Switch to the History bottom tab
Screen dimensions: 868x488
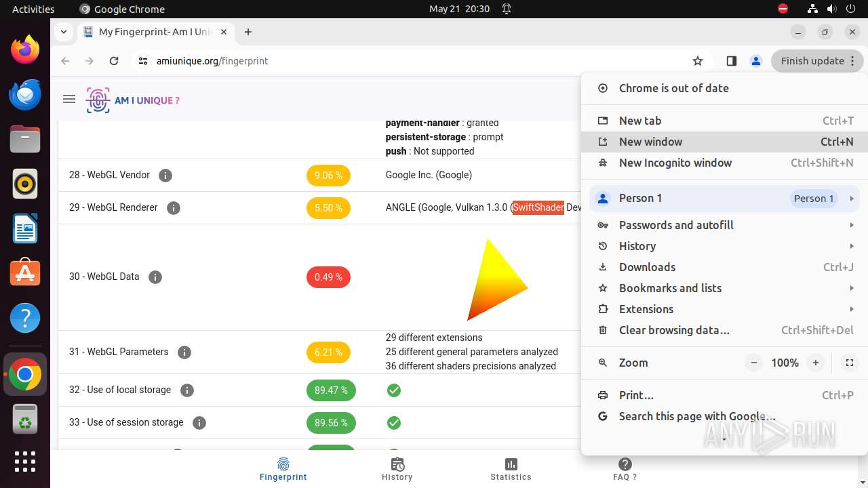click(x=397, y=469)
